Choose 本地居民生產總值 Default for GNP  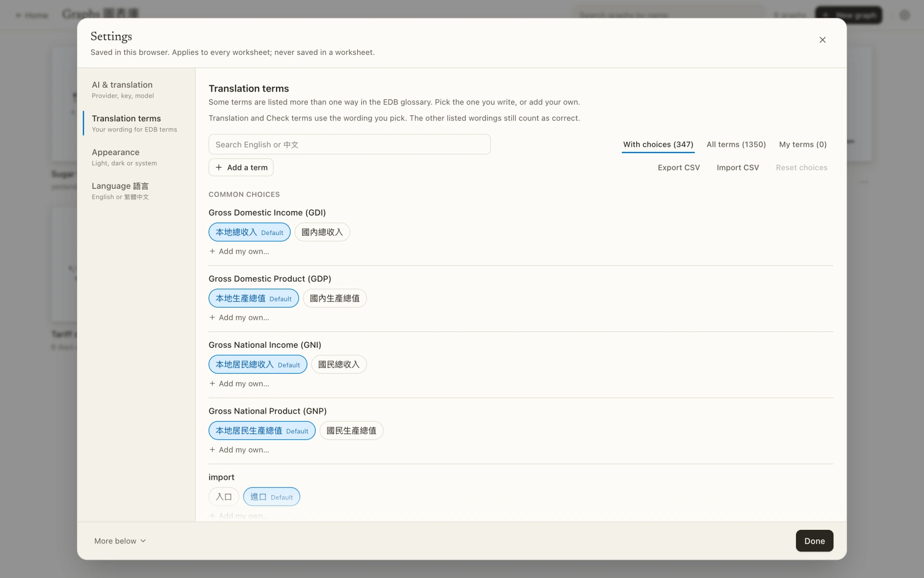(x=262, y=431)
